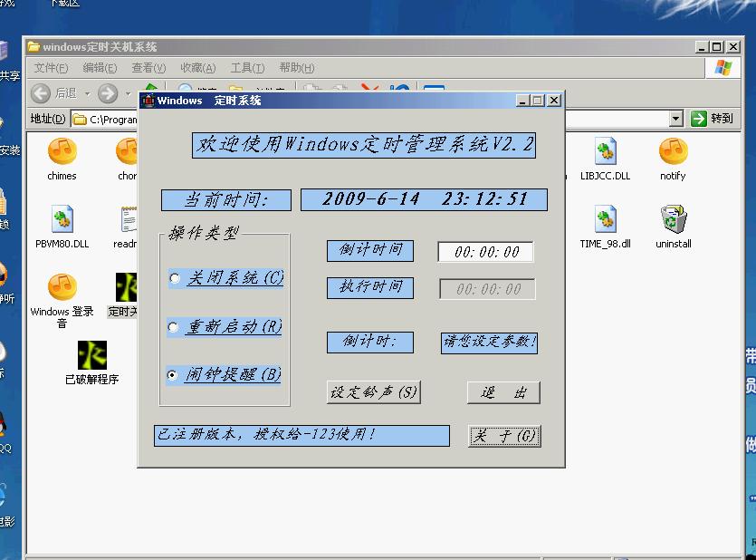Expand the address bar dropdown arrow
756x560 pixels.
pos(676,118)
